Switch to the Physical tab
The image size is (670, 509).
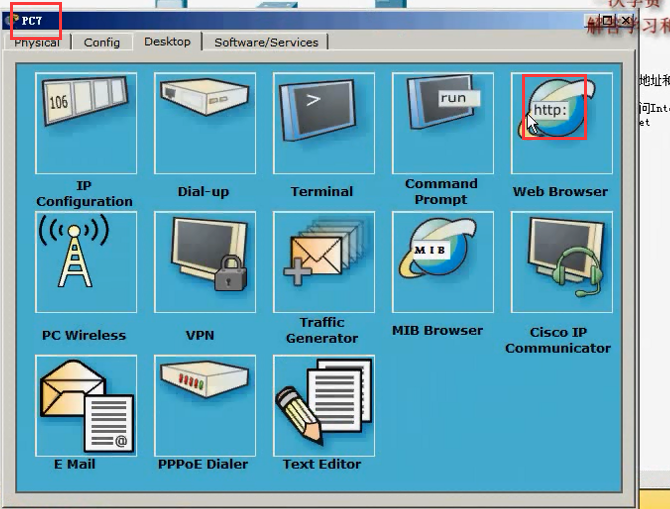pyautogui.click(x=37, y=42)
